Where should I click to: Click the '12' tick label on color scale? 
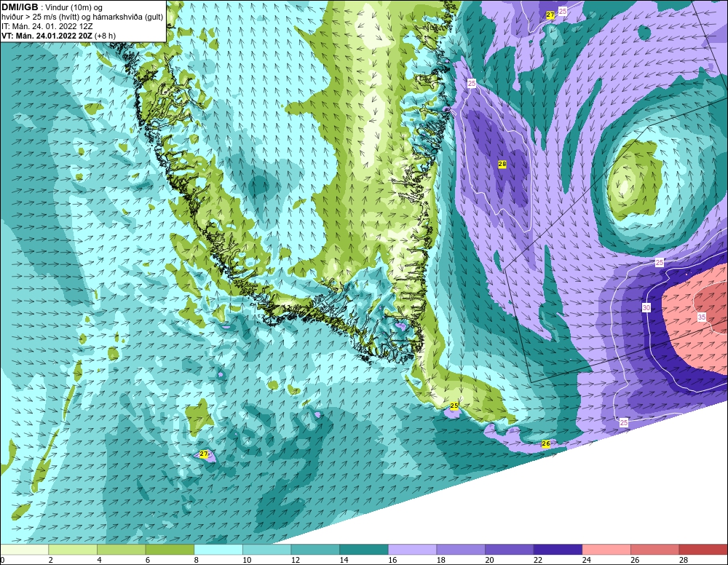pyautogui.click(x=296, y=560)
